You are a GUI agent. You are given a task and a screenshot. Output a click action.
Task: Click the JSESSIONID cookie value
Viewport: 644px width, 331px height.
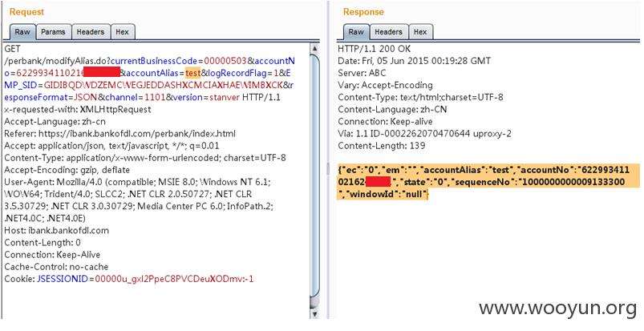[175, 279]
